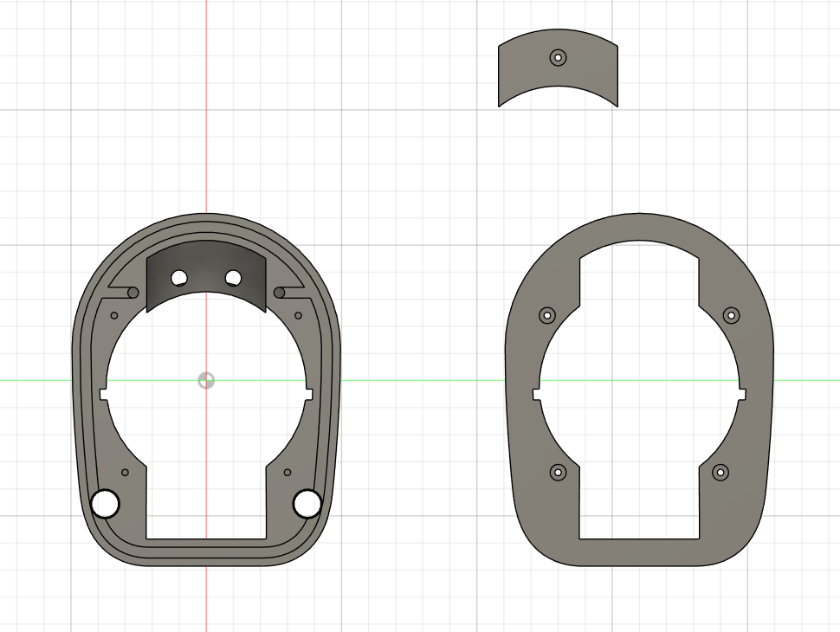The width and height of the screenshot is (840, 632).
Task: Select the origin point marker
Action: pyautogui.click(x=205, y=380)
